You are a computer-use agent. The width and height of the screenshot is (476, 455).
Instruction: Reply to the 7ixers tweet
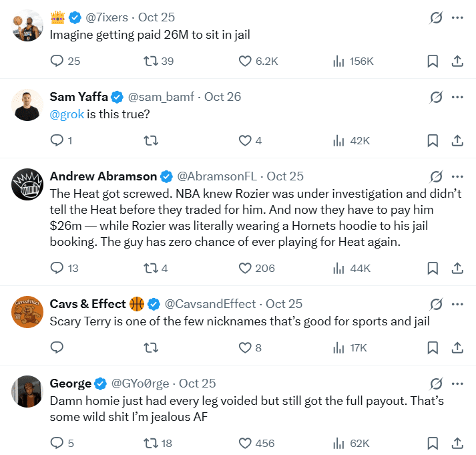(x=57, y=61)
